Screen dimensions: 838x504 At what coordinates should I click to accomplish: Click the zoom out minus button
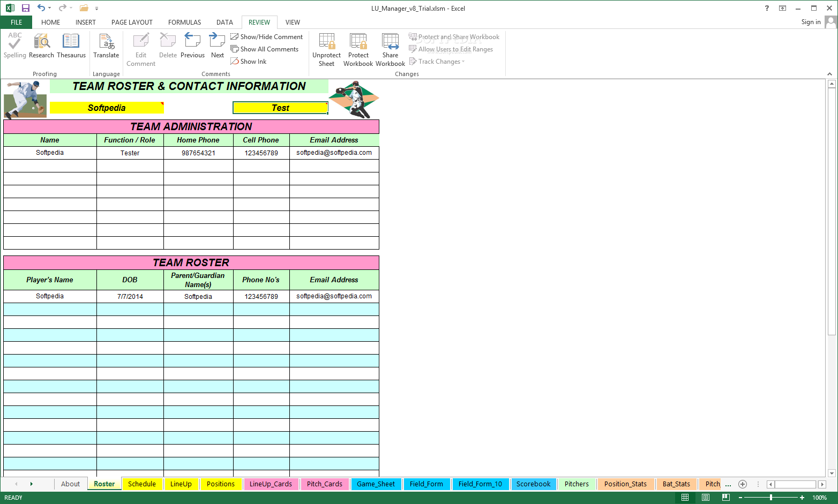[740, 498]
